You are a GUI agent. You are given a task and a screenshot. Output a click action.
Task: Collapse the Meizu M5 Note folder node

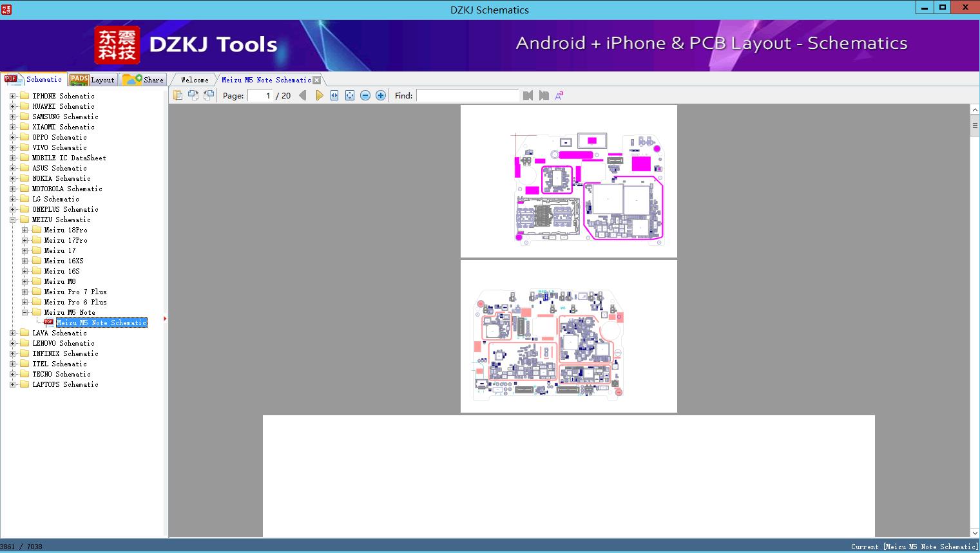pyautogui.click(x=24, y=312)
